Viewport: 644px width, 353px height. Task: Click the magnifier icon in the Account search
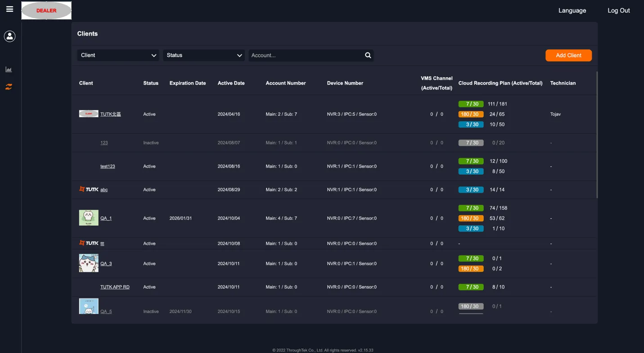pos(368,55)
